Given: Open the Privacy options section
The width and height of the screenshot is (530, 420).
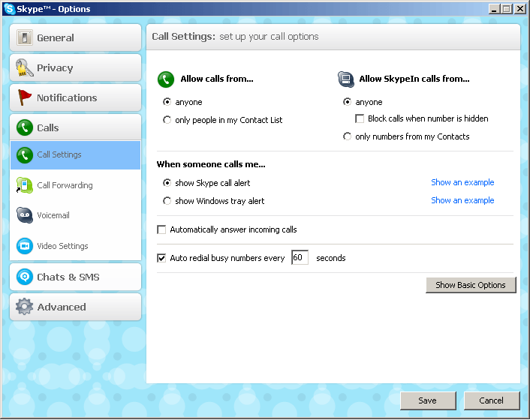Looking at the screenshot, I should [75, 67].
